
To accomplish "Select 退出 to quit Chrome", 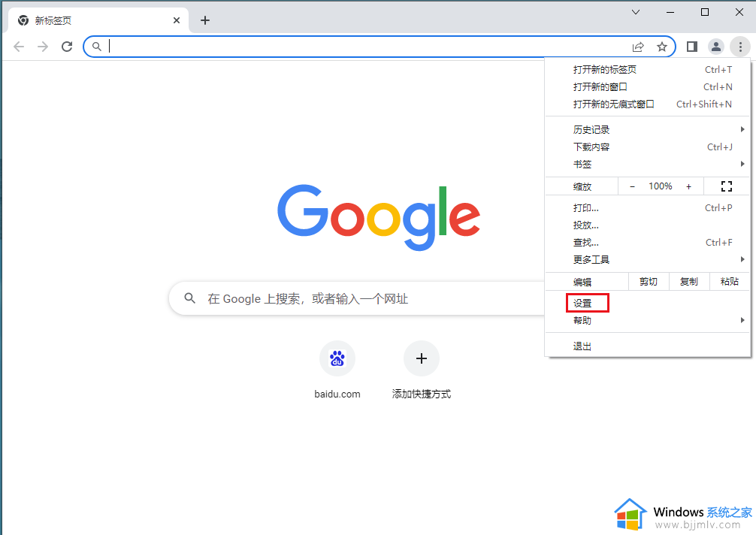I will coord(648,346).
